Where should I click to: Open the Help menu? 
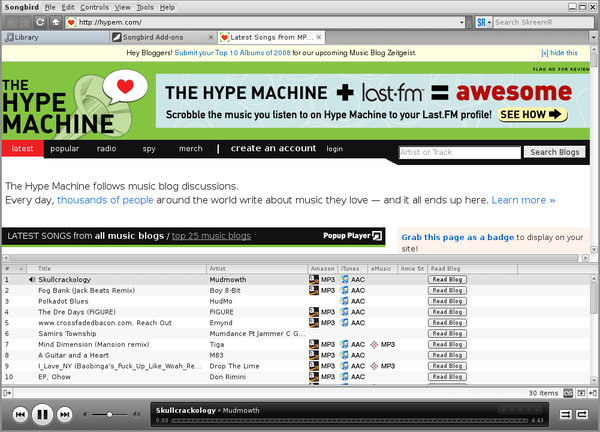coord(167,7)
